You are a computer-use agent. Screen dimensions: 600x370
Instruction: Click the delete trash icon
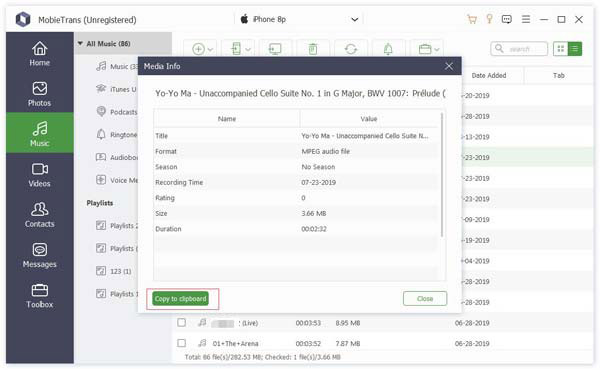(x=313, y=49)
